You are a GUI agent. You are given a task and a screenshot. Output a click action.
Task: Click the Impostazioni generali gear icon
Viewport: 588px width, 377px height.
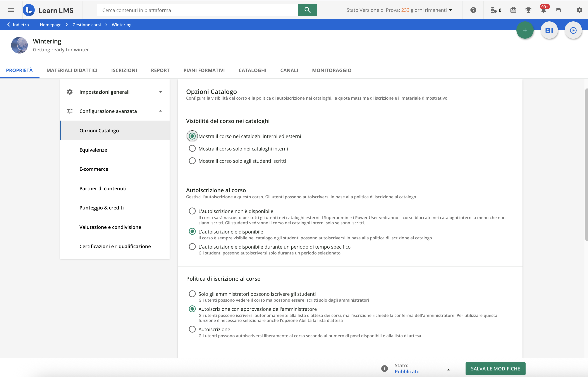[70, 92]
